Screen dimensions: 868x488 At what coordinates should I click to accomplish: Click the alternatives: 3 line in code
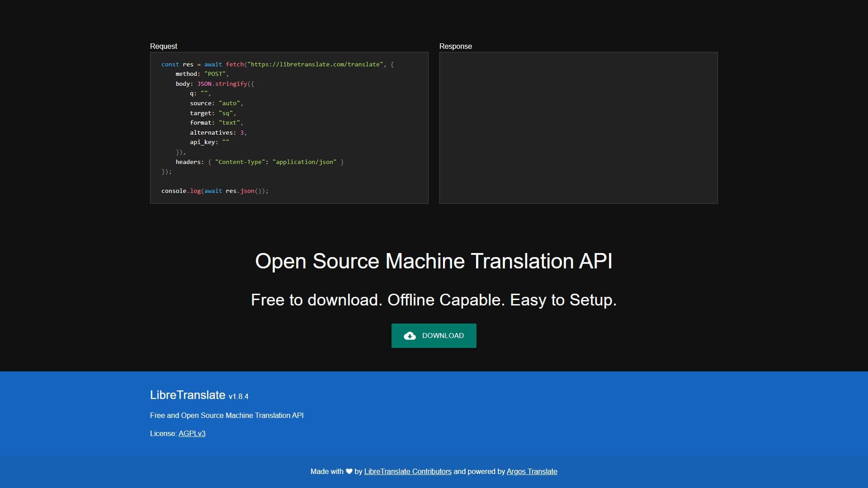pyautogui.click(x=218, y=133)
